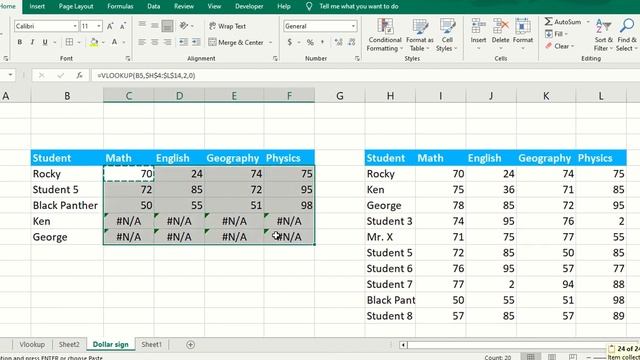
Task: Click the Orientation icon
Action: point(184,26)
